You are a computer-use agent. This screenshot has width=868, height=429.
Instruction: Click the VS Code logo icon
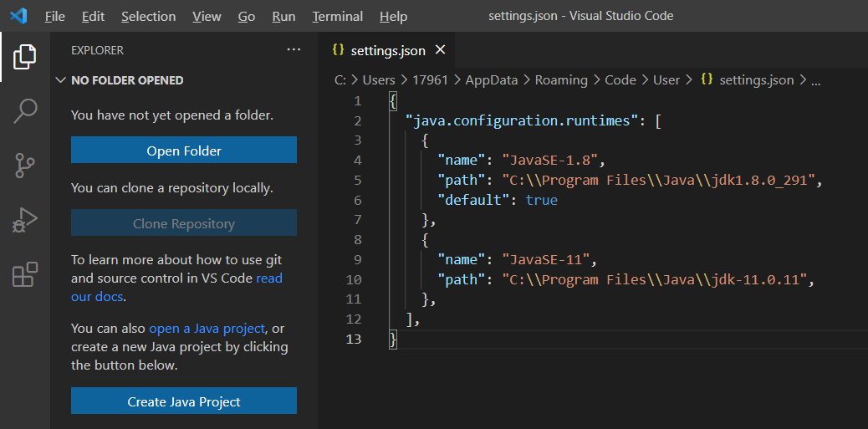click(x=18, y=16)
